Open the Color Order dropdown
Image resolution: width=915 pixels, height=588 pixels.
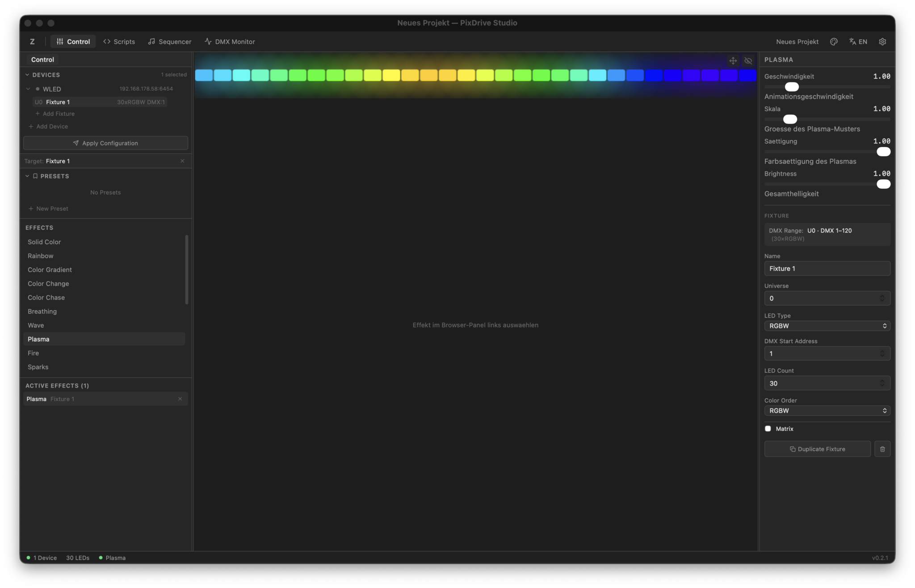[827, 411]
